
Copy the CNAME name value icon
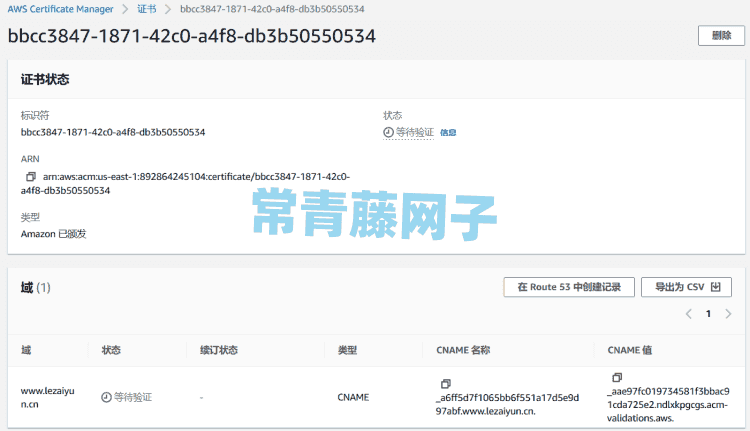click(x=445, y=384)
